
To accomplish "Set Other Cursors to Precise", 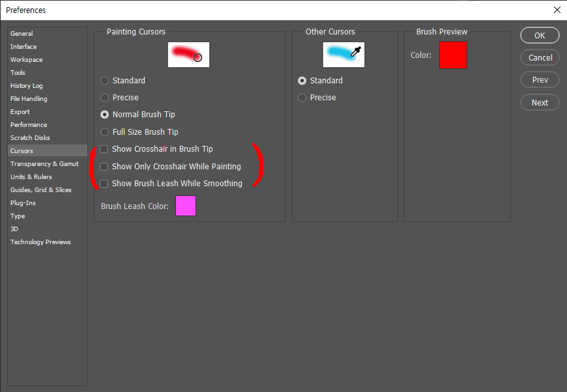I will click(x=302, y=97).
